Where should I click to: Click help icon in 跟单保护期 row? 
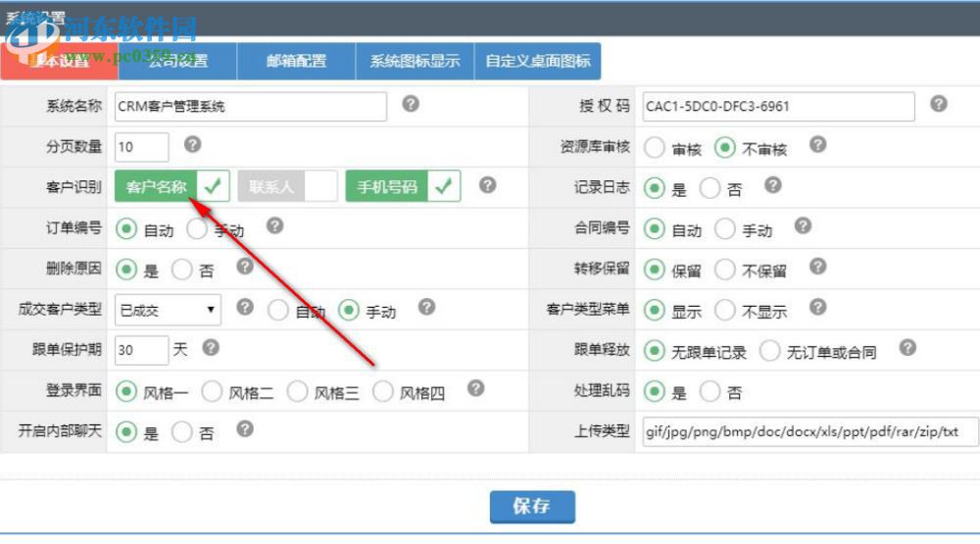tap(212, 348)
